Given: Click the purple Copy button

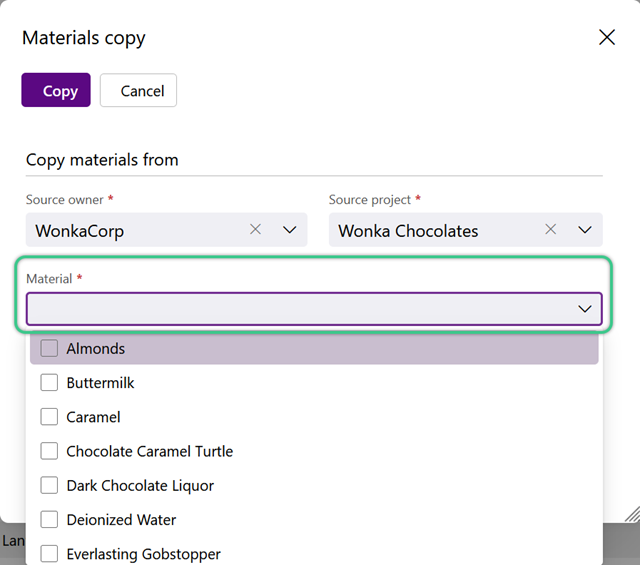Looking at the screenshot, I should pos(56,90).
